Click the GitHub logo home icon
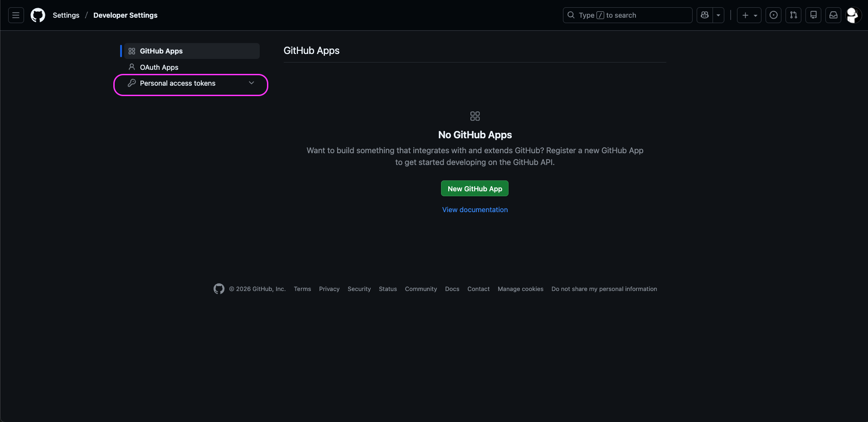This screenshot has width=868, height=422. [38, 15]
